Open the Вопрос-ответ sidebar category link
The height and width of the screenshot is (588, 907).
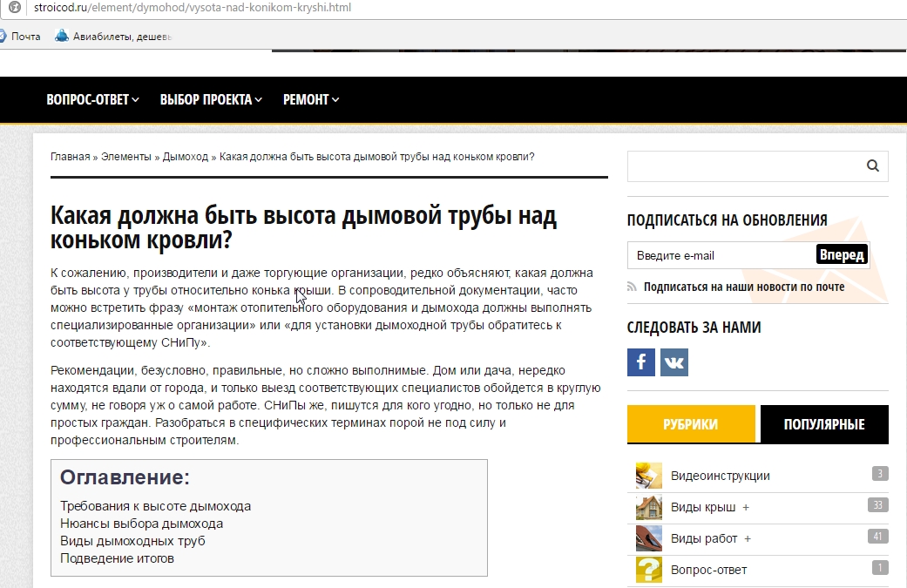(x=708, y=570)
